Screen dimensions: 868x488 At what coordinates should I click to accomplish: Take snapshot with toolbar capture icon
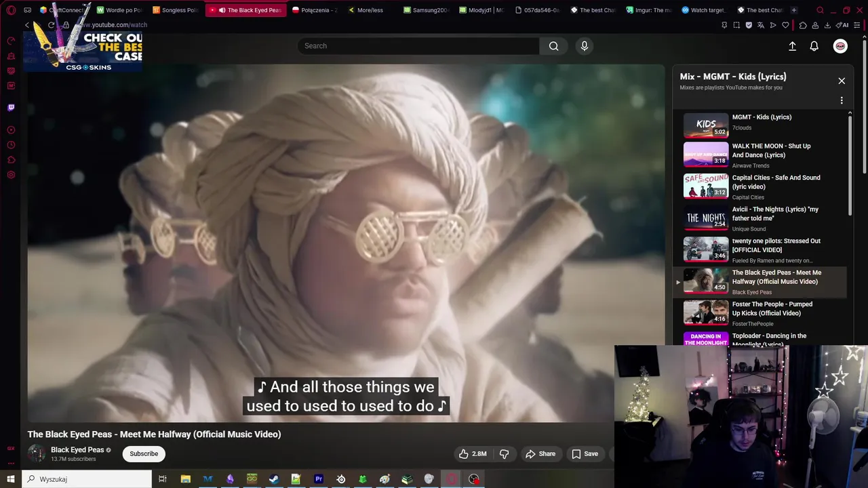pyautogui.click(x=736, y=25)
